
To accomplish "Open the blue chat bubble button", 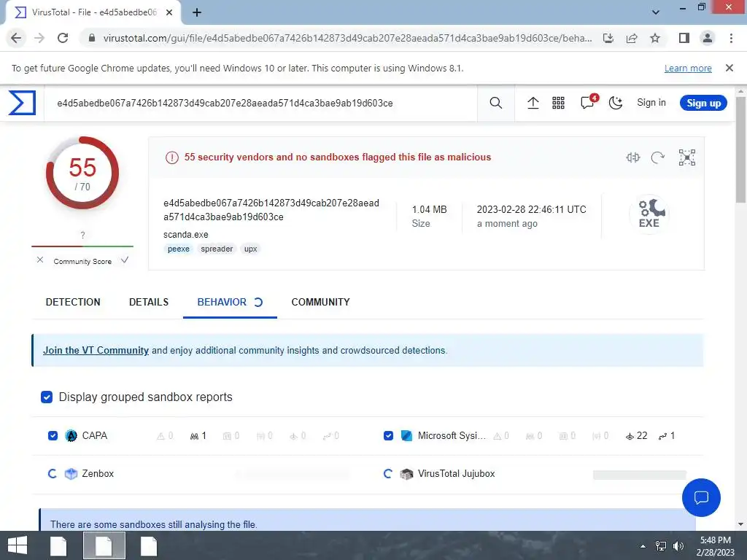I will pyautogui.click(x=701, y=497).
